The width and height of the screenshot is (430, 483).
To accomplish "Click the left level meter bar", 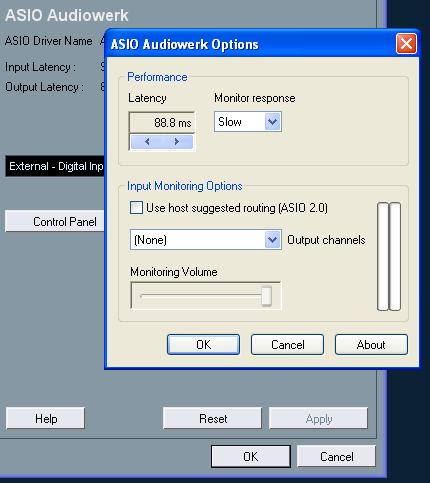I will point(383,256).
